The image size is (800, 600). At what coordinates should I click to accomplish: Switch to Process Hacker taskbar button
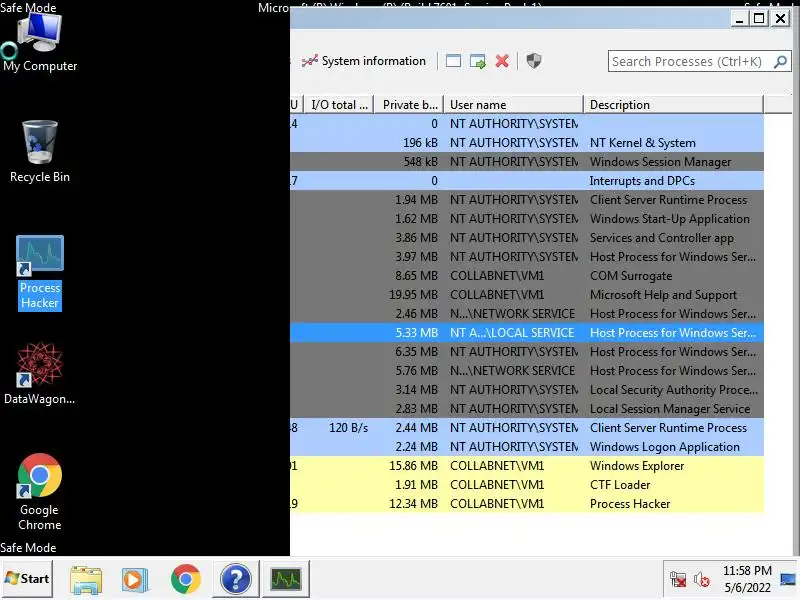tap(286, 579)
